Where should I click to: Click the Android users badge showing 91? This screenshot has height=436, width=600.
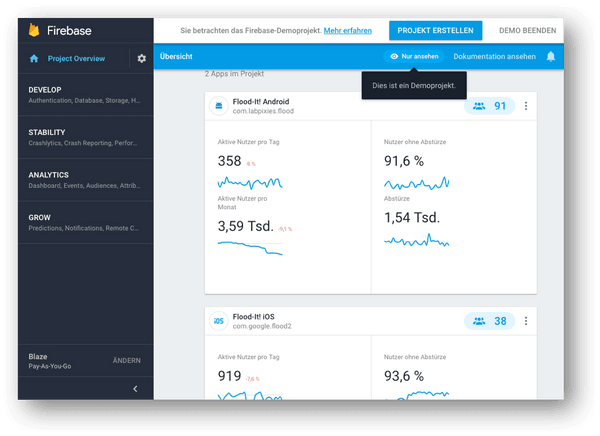tap(489, 106)
